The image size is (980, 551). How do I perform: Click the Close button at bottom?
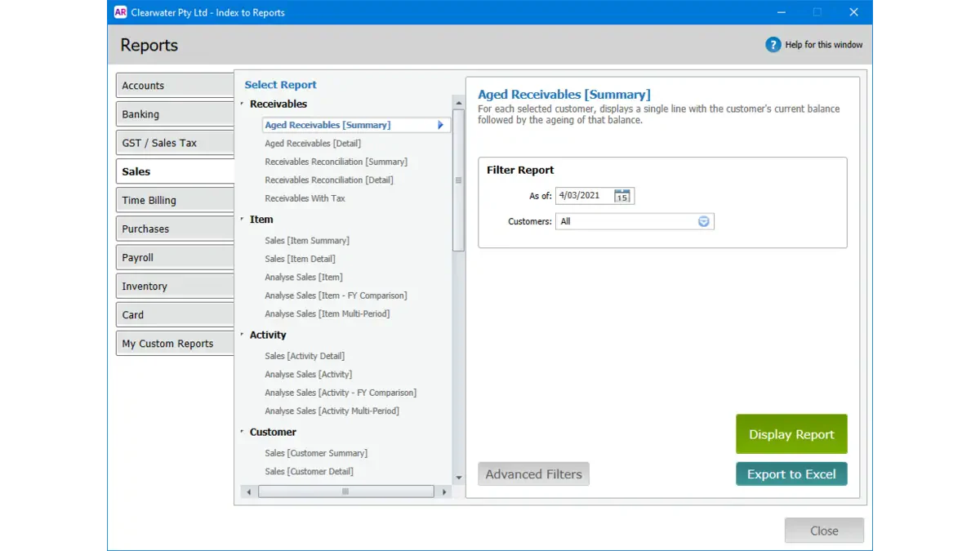pos(824,531)
